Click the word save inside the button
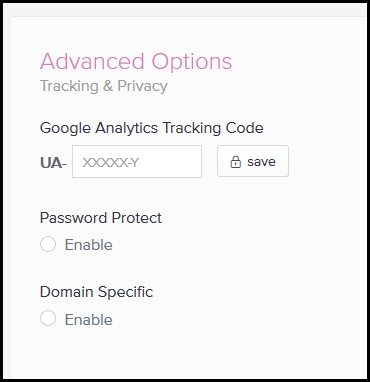This screenshot has height=382, width=370. pos(261,162)
